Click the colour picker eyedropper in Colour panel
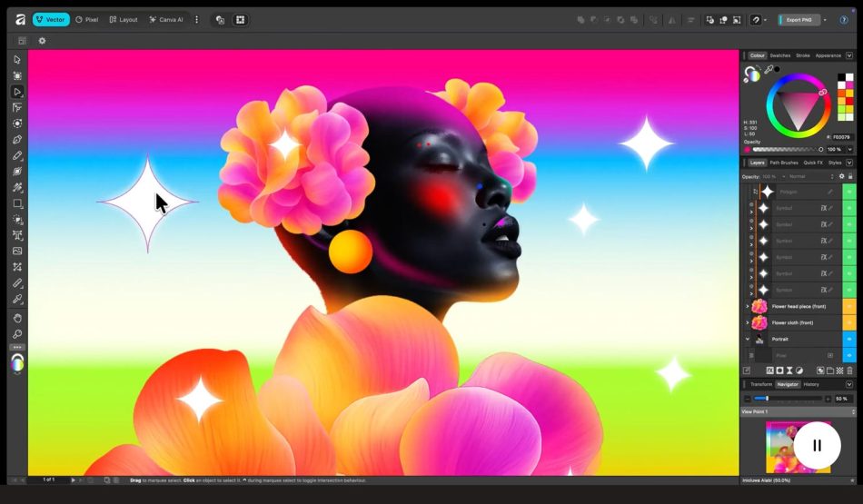Screen dimensions: 863x504 pyautogui.click(x=768, y=69)
